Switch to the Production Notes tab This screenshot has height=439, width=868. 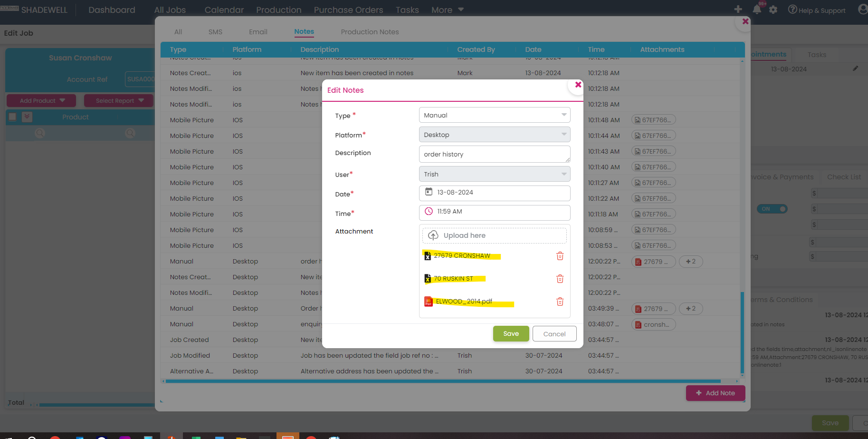pos(370,32)
